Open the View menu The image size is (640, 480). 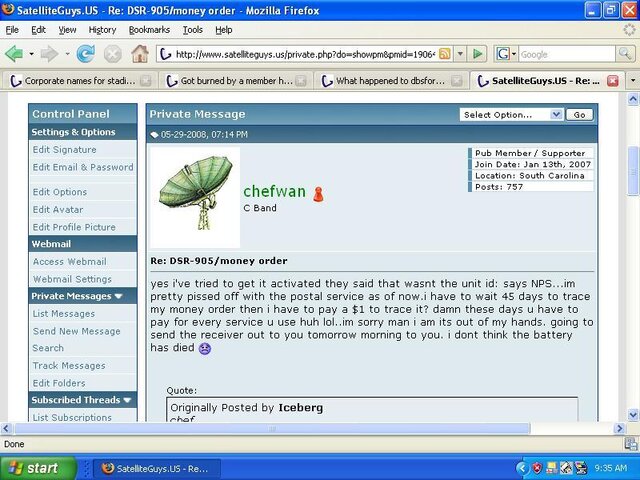click(x=67, y=30)
